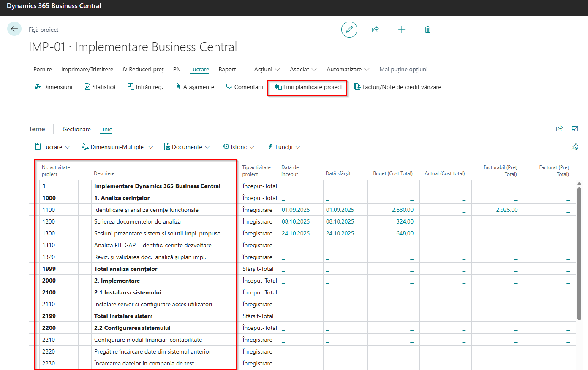This screenshot has width=588, height=370.
Task: Click the share icon in page header
Action: point(375,30)
